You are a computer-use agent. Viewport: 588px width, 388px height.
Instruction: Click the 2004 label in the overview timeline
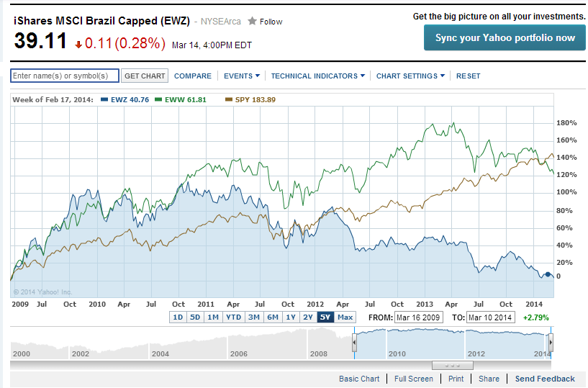tap(160, 353)
